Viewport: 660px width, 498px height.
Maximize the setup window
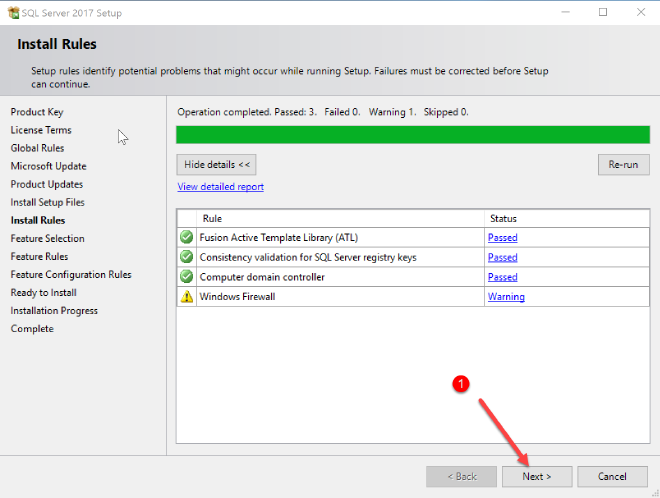coord(603,12)
